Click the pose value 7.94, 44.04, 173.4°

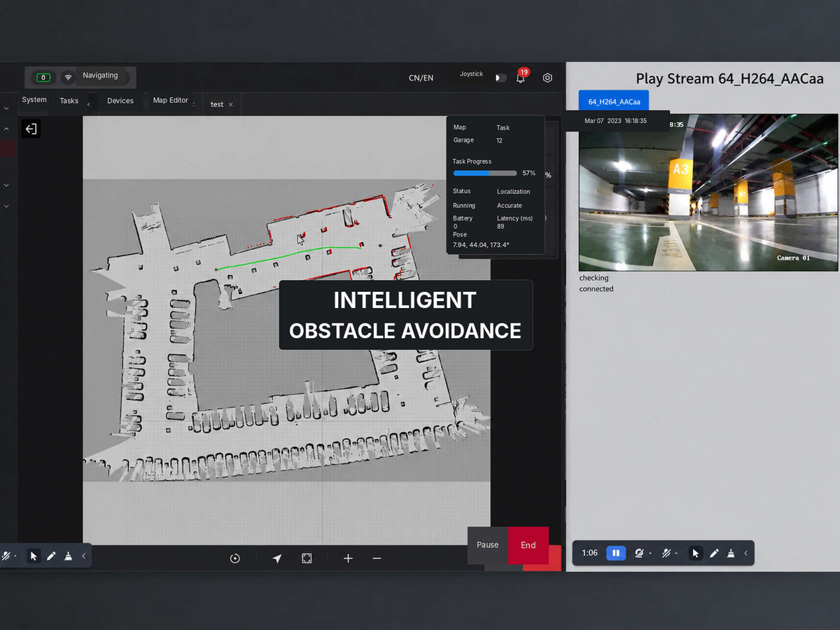tap(481, 245)
